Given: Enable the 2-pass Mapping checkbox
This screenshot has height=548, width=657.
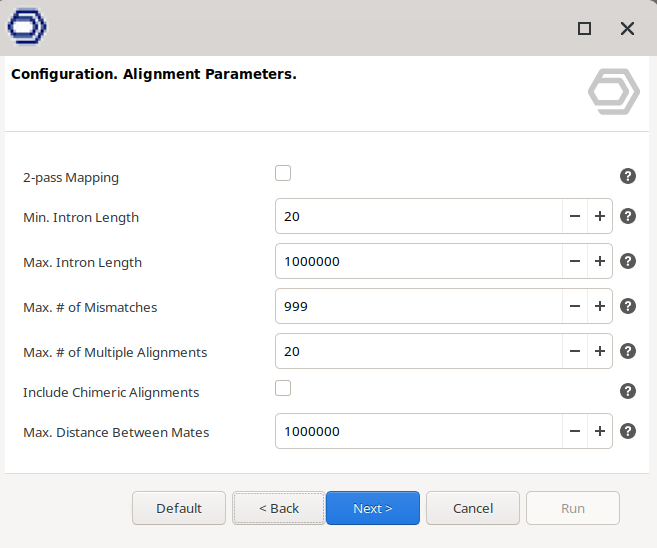Looking at the screenshot, I should point(283,173).
